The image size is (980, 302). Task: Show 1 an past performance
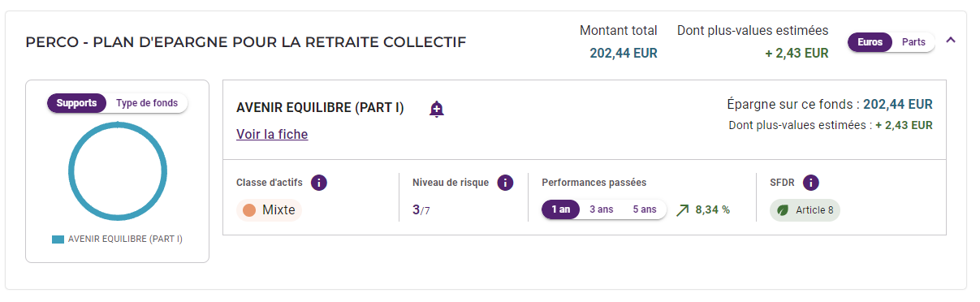[x=560, y=209]
